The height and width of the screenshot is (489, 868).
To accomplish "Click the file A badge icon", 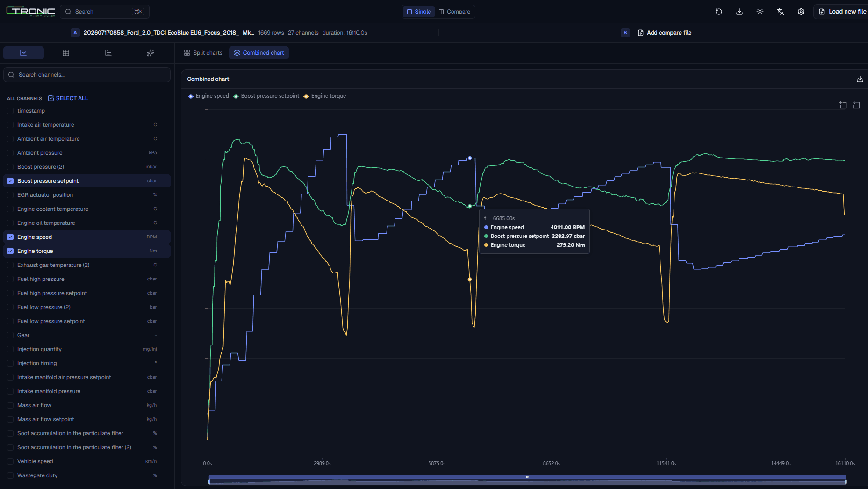I will [75, 33].
